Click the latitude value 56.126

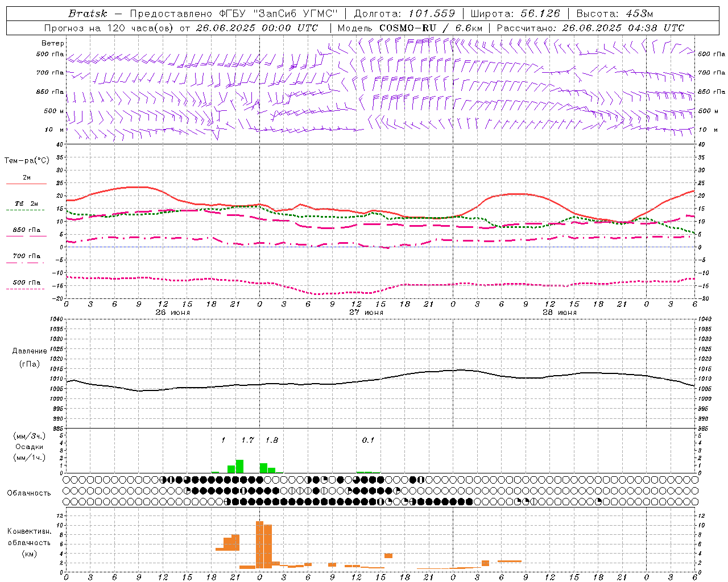tap(540, 14)
